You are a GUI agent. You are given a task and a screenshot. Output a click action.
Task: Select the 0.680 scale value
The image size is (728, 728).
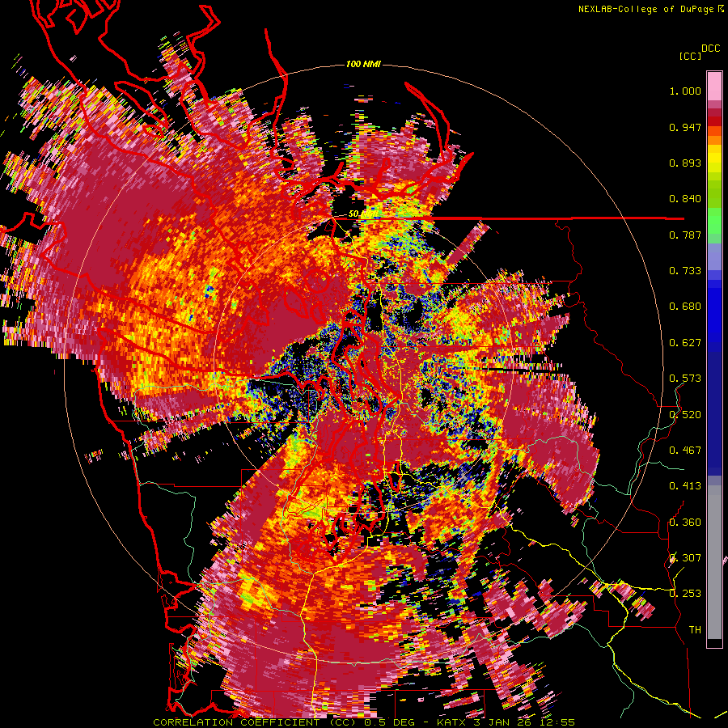coord(685,307)
